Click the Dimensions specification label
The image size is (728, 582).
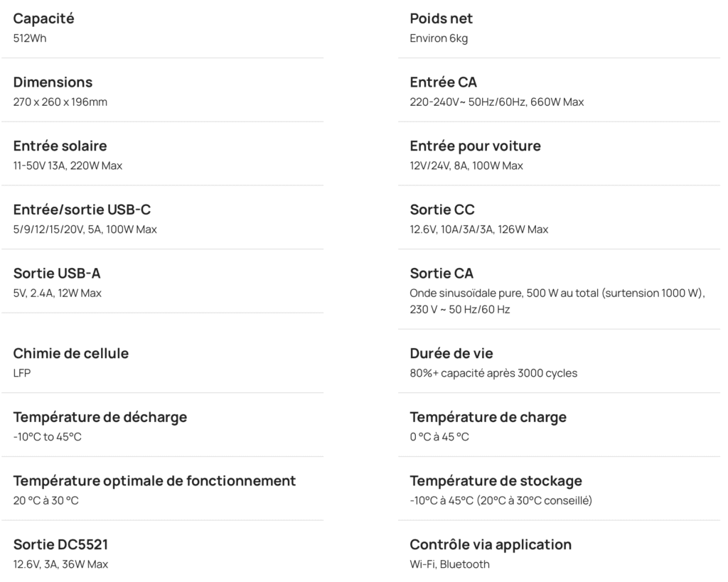pyautogui.click(x=53, y=82)
